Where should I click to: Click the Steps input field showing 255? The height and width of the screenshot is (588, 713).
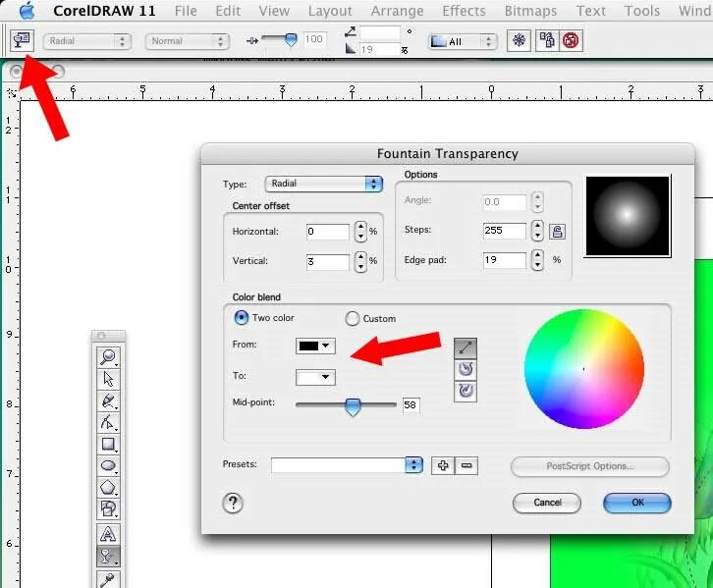(x=505, y=231)
